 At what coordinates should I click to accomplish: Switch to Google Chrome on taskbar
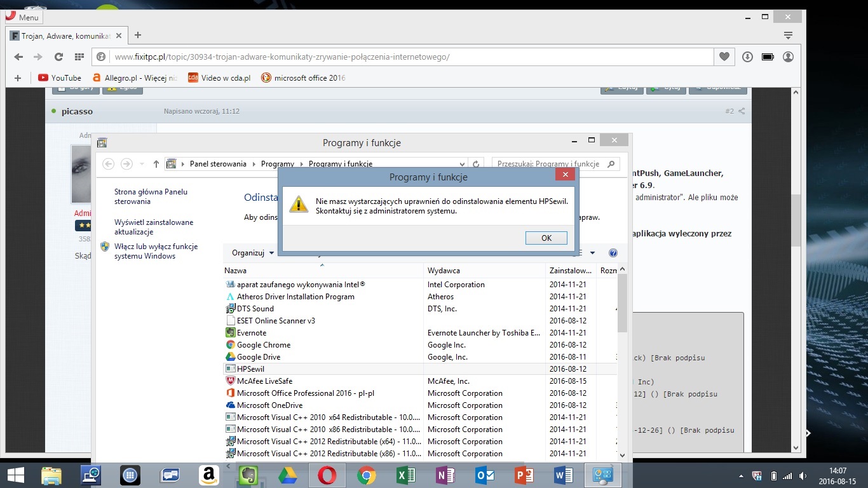pyautogui.click(x=366, y=475)
